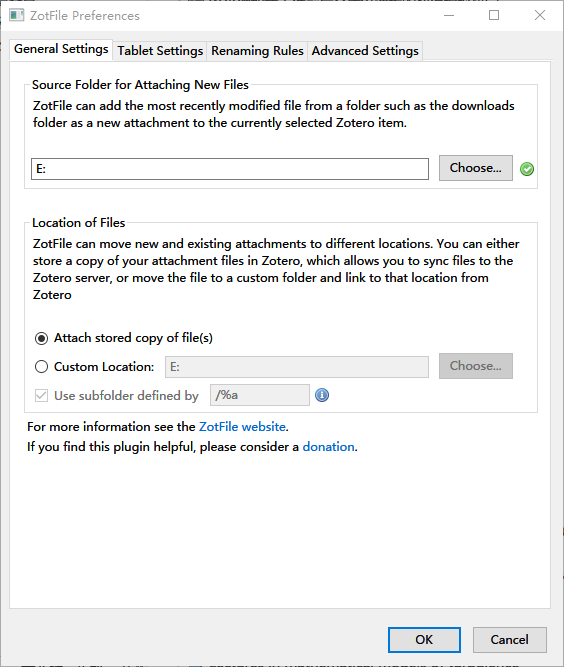Select the General Settings tab
The width and height of the screenshot is (564, 667).
(x=61, y=49)
